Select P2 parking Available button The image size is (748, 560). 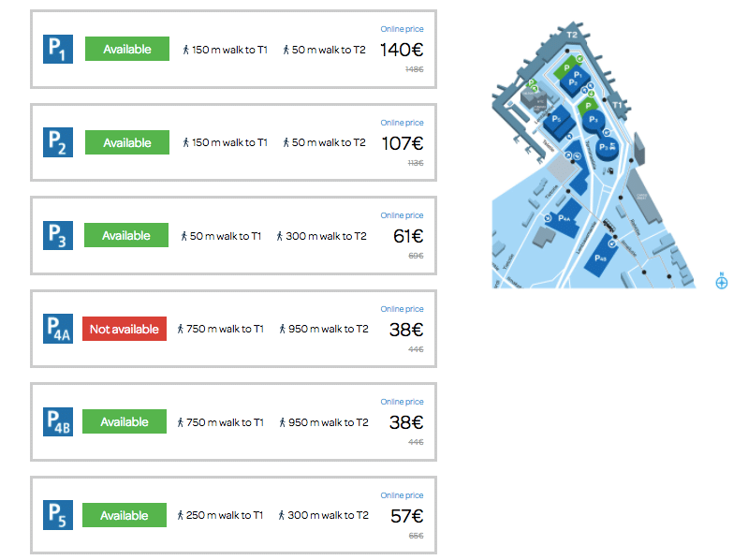(x=127, y=142)
